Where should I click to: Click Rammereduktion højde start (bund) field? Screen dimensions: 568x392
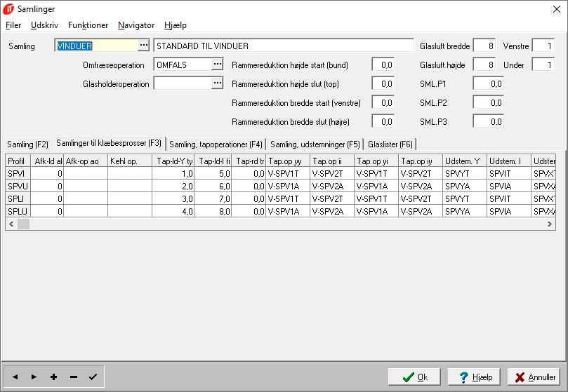(x=383, y=65)
